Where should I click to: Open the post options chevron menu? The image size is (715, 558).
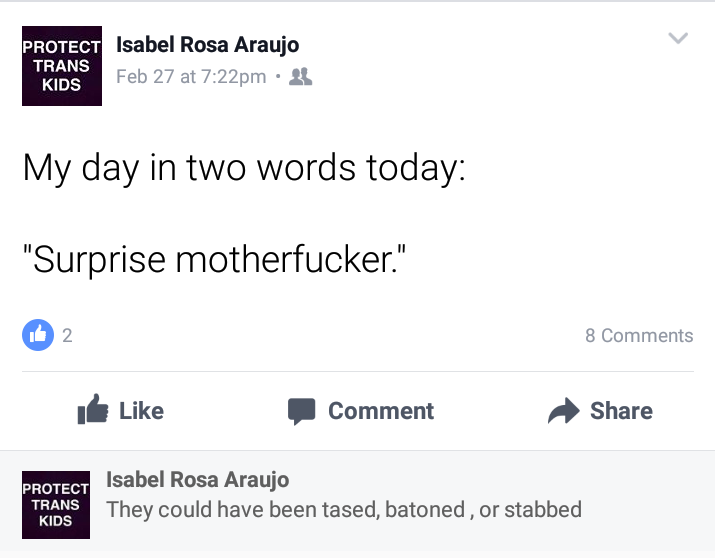click(x=678, y=38)
